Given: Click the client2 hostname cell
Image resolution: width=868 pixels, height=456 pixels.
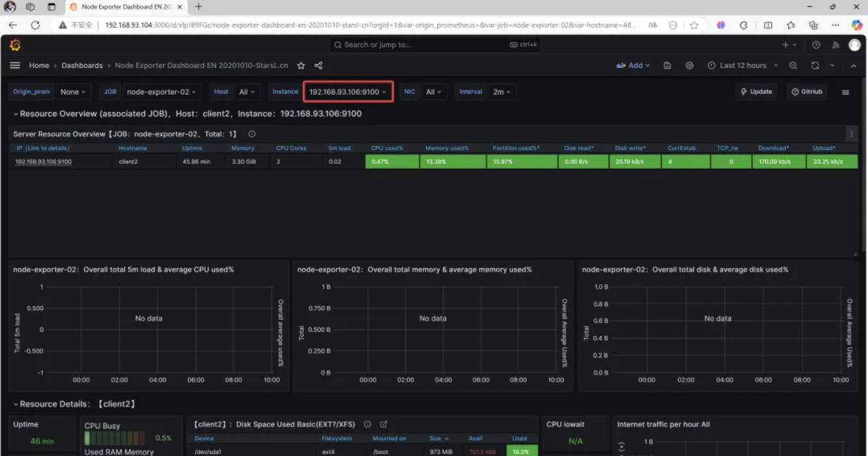Looking at the screenshot, I should 128,161.
